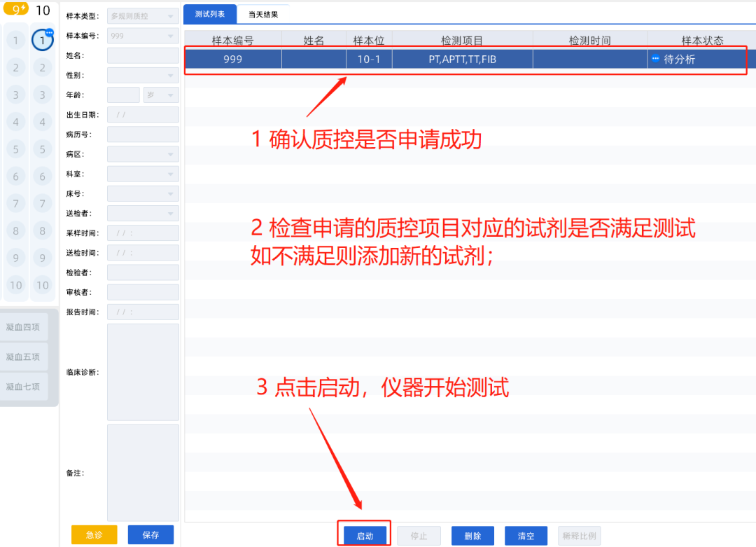Pick the 凝血七项 test panel
This screenshot has width=756, height=547.
(x=24, y=387)
